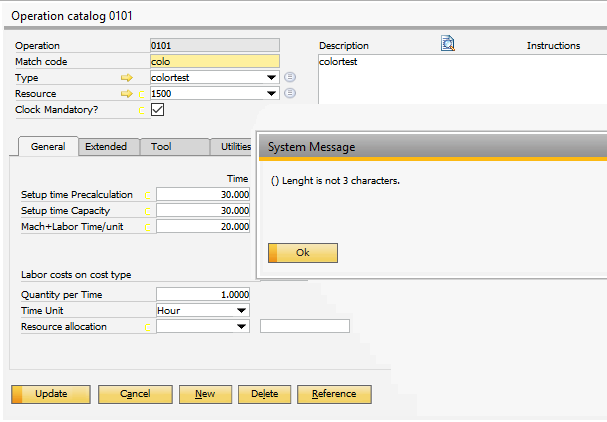
Task: Click the Match code input field
Action: click(x=214, y=62)
